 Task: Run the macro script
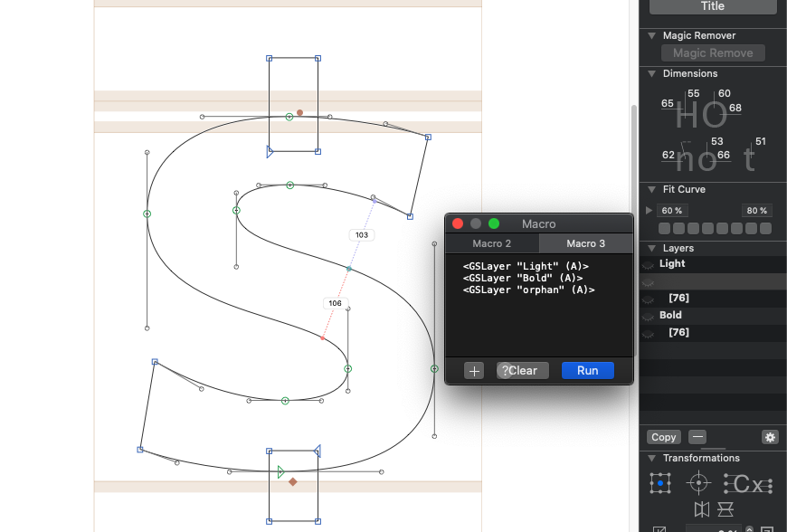tap(587, 370)
